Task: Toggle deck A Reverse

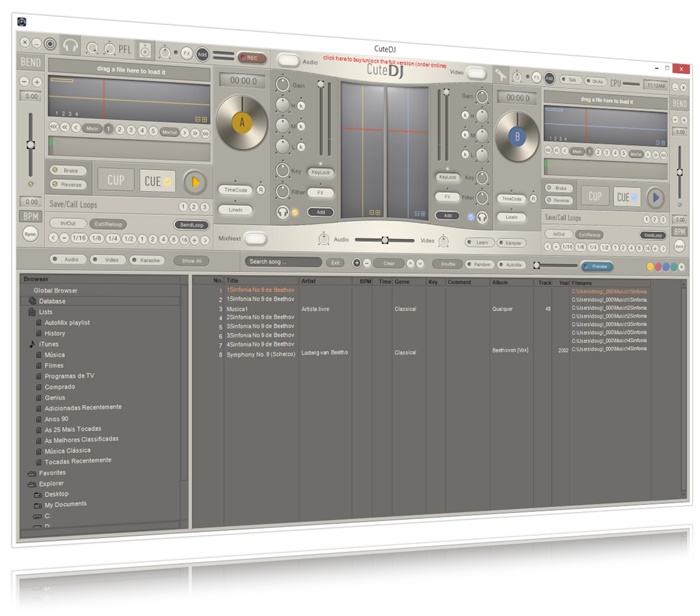Action: click(x=68, y=184)
